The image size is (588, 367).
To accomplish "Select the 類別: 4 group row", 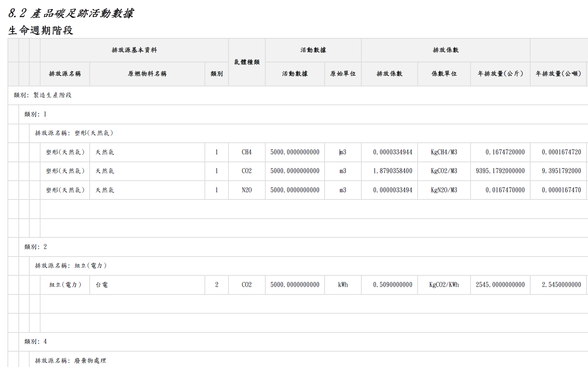I will click(x=35, y=341).
